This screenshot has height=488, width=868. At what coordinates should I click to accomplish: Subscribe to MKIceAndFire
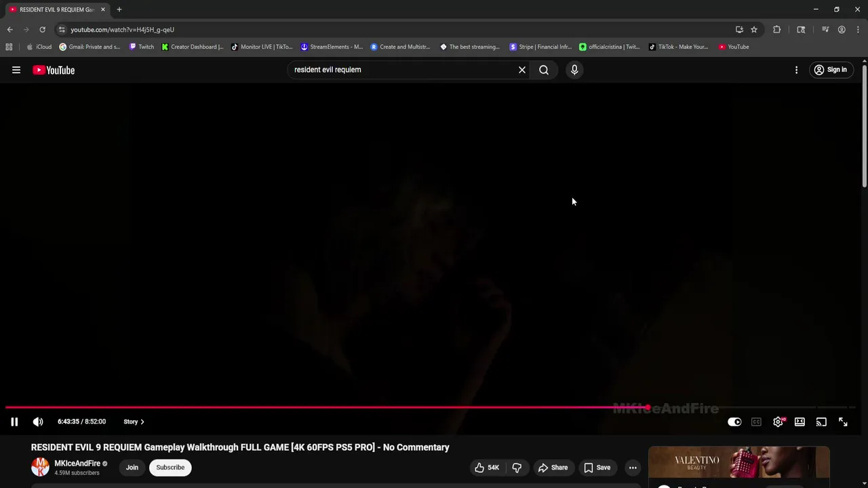[x=170, y=468]
